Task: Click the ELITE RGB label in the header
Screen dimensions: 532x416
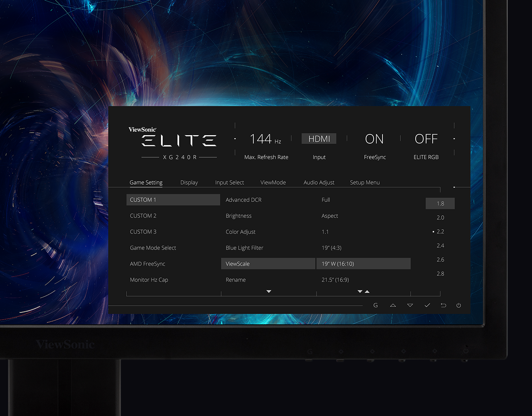Action: pos(426,157)
